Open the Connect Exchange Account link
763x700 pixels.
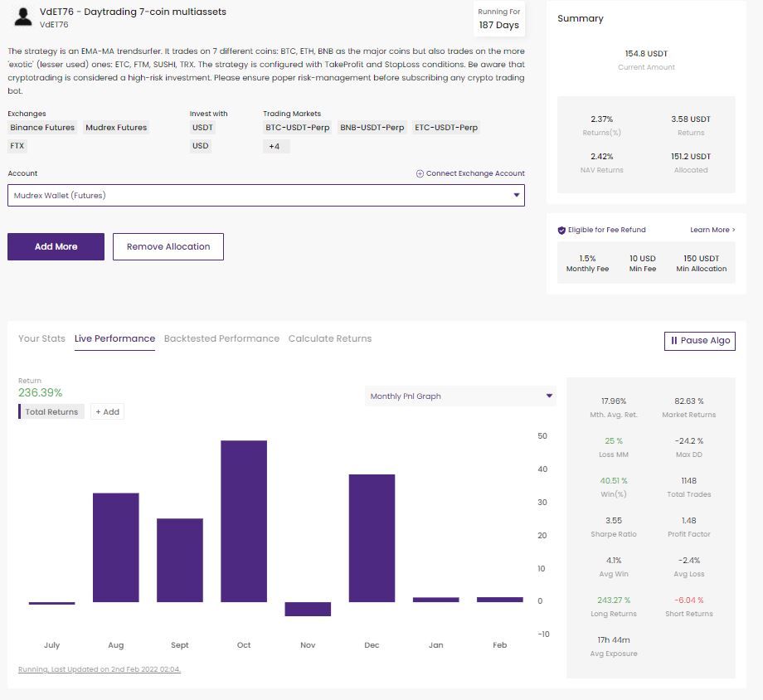coord(470,174)
